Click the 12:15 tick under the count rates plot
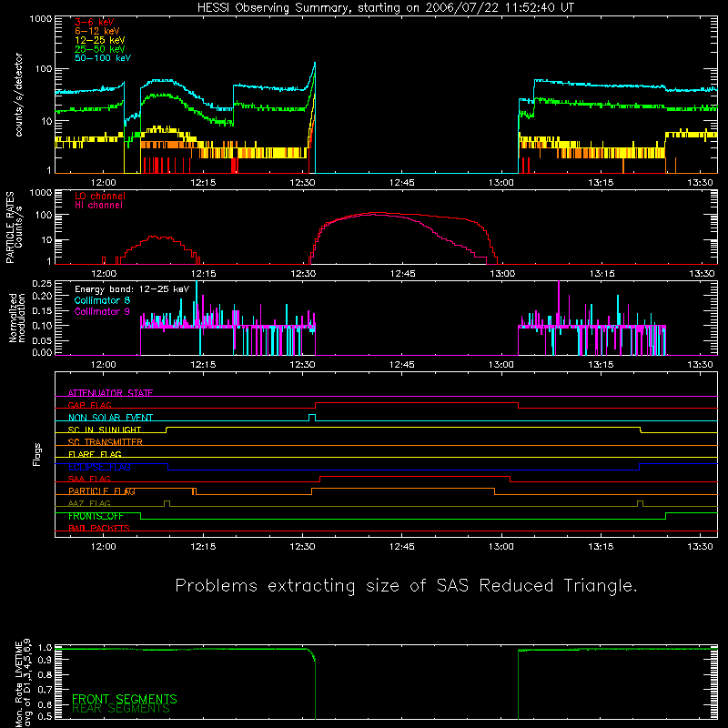Viewport: 728px width, 728px height. [x=203, y=183]
